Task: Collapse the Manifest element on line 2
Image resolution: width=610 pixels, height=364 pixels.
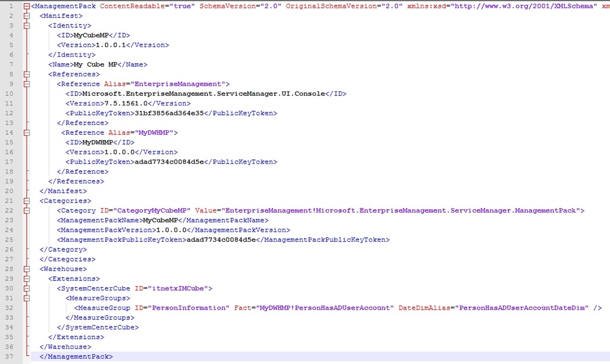Action: click(26, 16)
